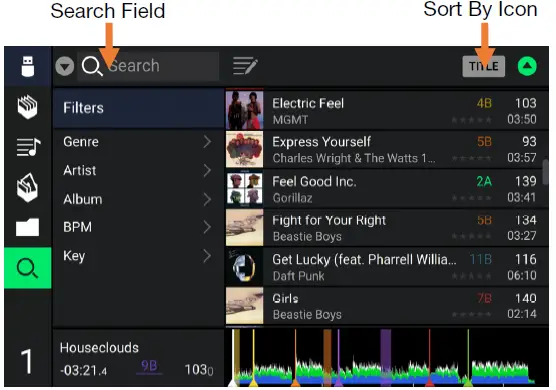Select the Filters header row
556x390 pixels.
pos(139,108)
